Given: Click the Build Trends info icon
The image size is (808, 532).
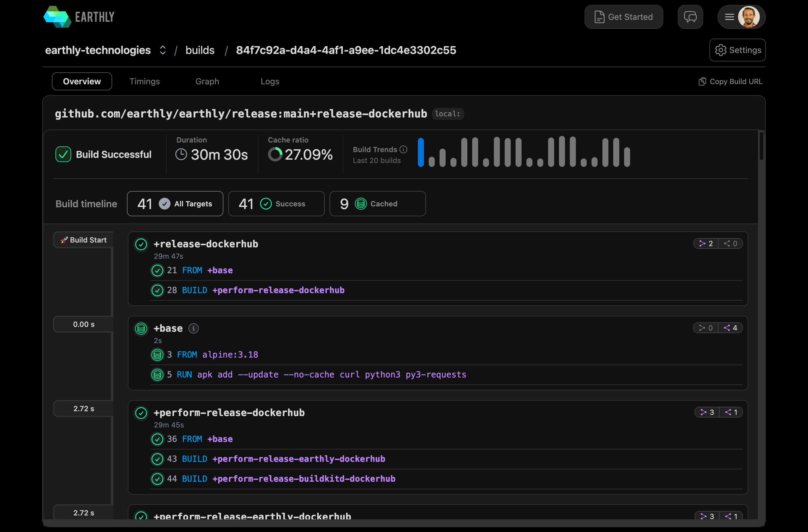Looking at the screenshot, I should [403, 150].
